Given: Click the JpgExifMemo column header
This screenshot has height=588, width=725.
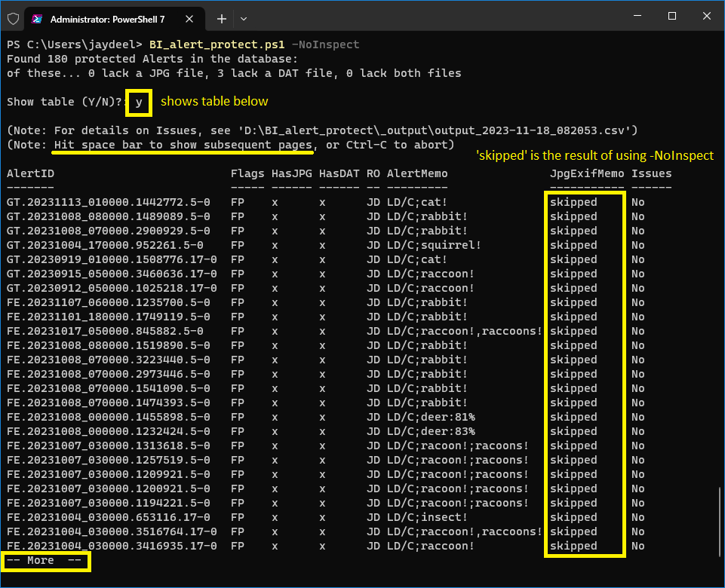Looking at the screenshot, I should 587,173.
